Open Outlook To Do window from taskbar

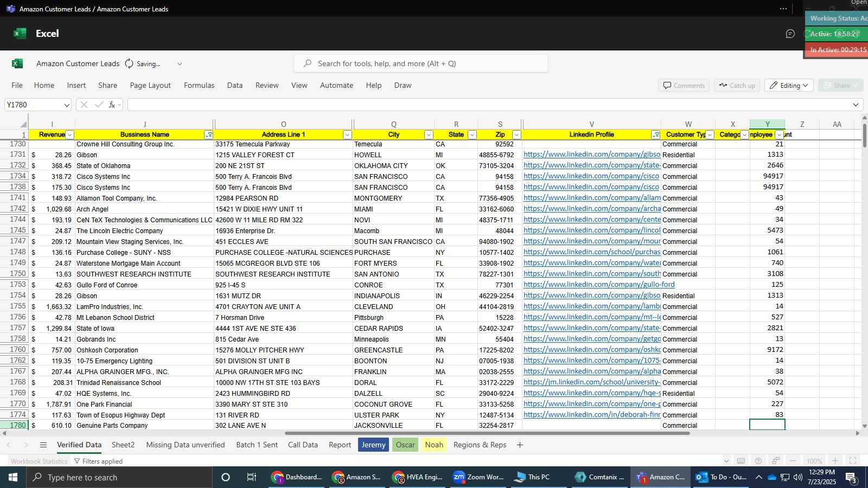coord(722,477)
